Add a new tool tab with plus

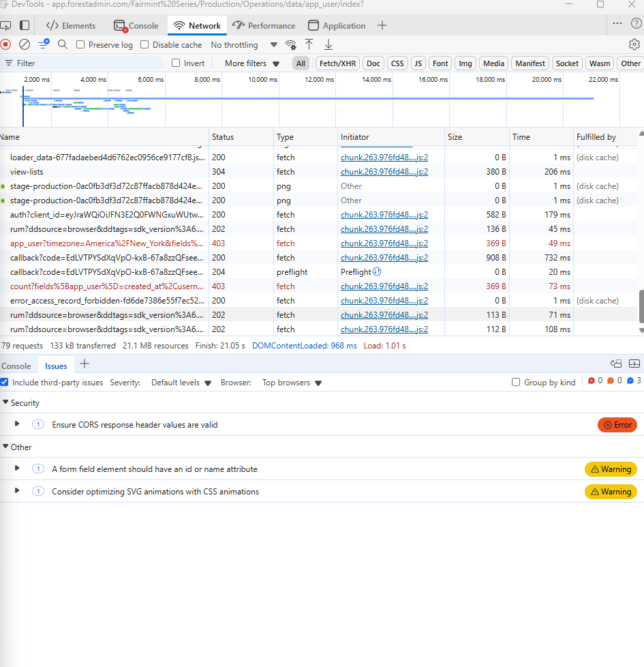382,25
